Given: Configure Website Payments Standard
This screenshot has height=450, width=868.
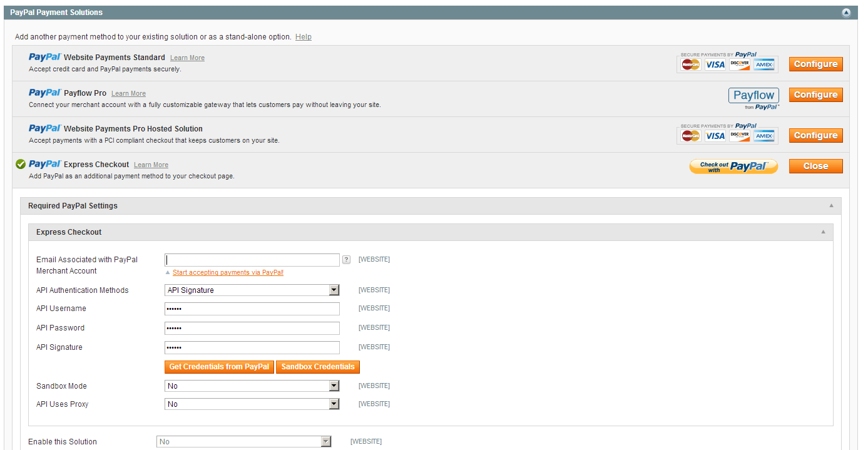Looking at the screenshot, I should click(815, 64).
